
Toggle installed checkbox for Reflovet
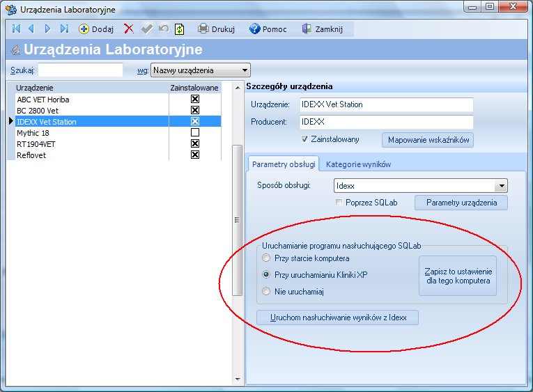tap(195, 155)
